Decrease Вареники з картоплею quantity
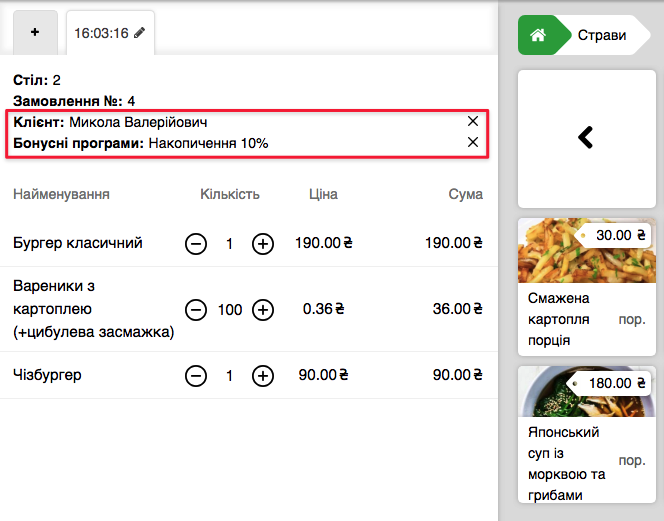This screenshot has height=521, width=664. point(197,310)
